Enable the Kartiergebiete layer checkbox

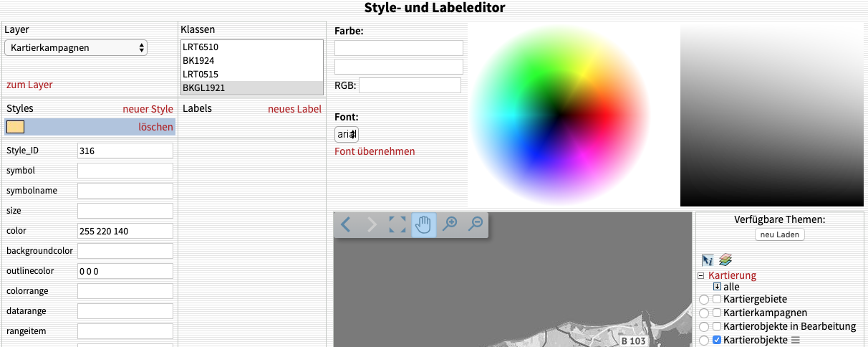click(717, 300)
